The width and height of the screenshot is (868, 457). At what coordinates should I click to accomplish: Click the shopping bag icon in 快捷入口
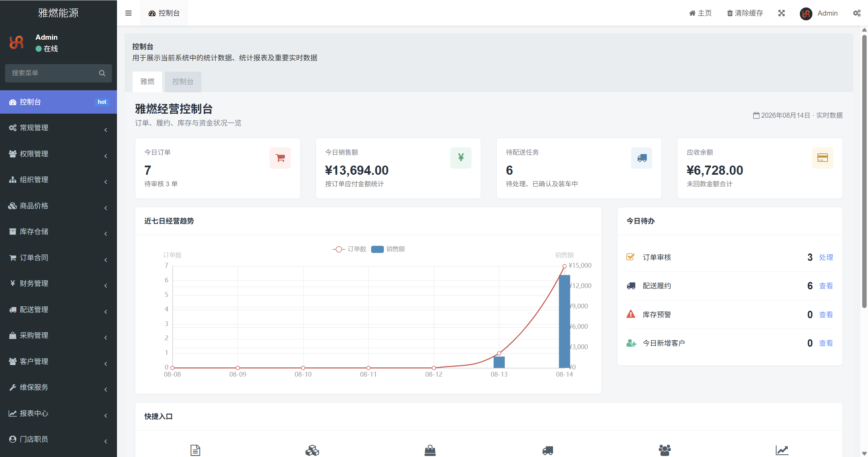(x=430, y=450)
